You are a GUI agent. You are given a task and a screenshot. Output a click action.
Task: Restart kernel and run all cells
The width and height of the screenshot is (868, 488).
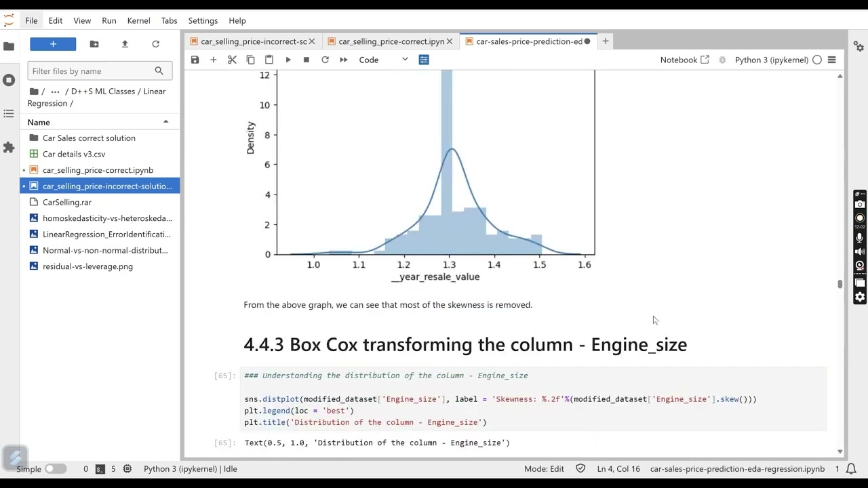coord(344,60)
